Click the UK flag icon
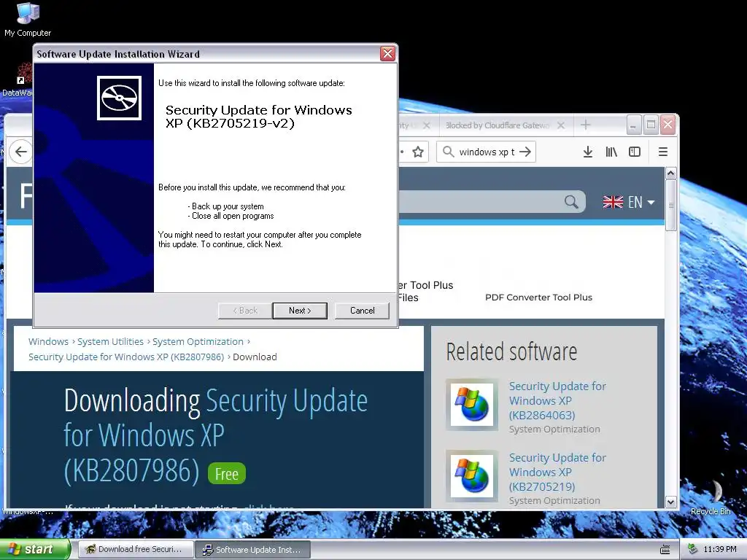The width and height of the screenshot is (747, 560). click(613, 202)
